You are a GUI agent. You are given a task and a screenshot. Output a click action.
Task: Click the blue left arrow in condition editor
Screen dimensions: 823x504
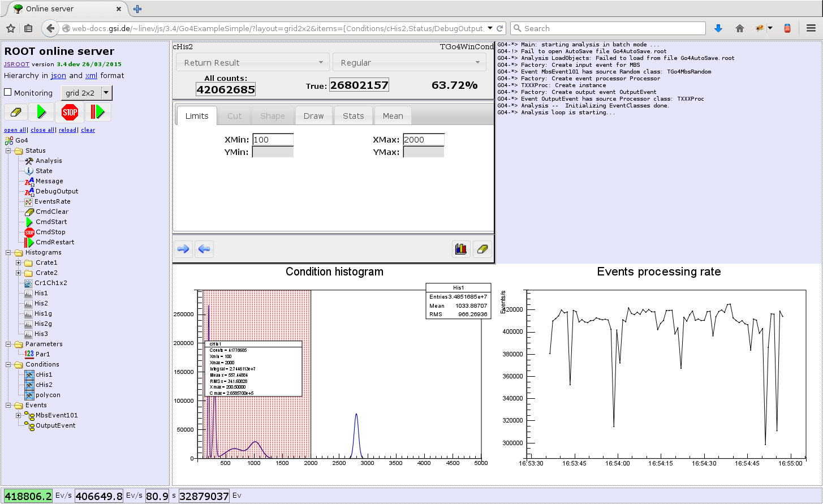(x=204, y=249)
